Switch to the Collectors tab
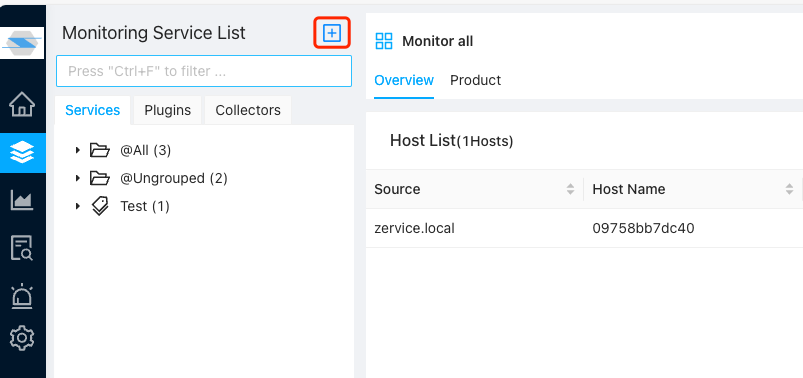 [x=248, y=110]
